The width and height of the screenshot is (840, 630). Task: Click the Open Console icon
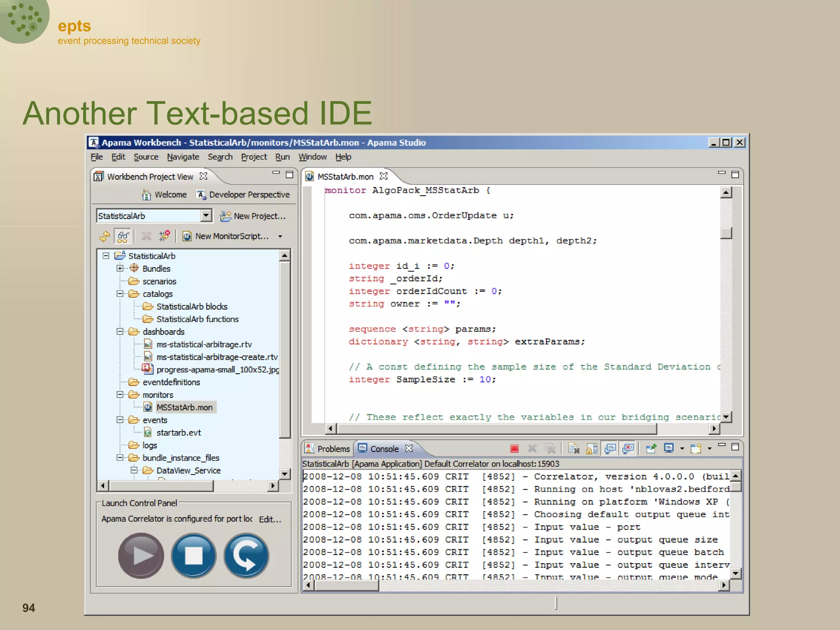pyautogui.click(x=696, y=448)
